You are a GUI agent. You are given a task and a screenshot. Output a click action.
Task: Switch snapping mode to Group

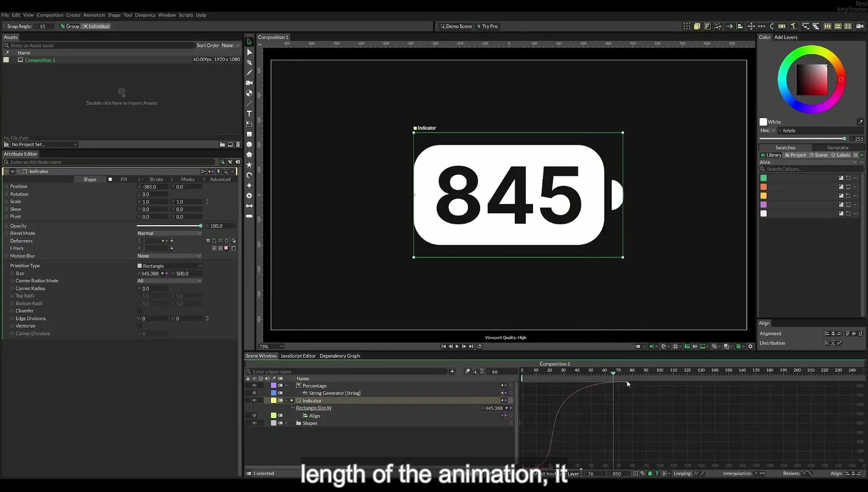[70, 26]
